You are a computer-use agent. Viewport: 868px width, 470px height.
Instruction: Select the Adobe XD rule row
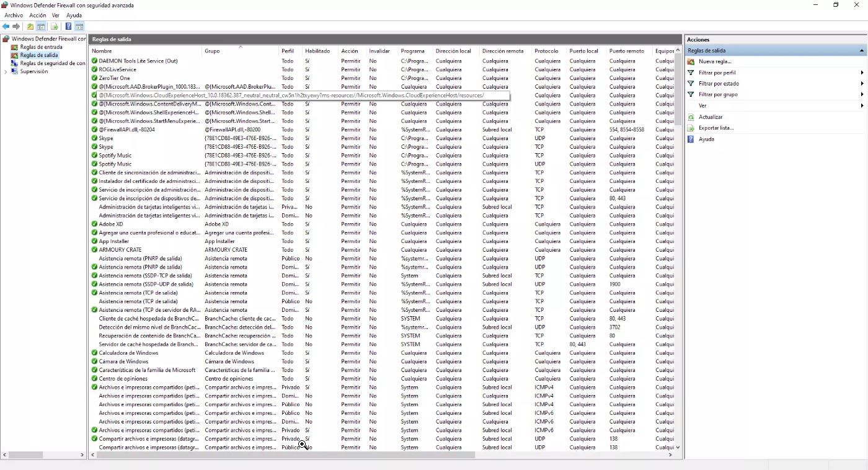(x=382, y=224)
